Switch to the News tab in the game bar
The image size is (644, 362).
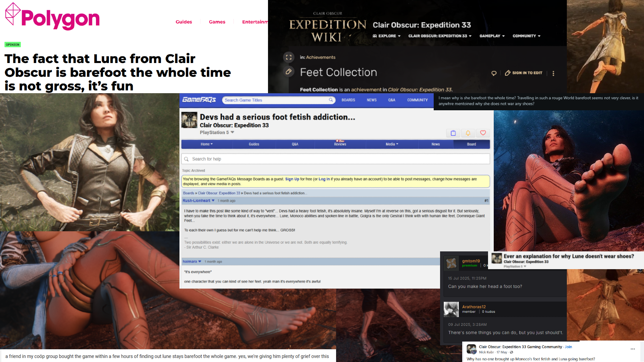[x=436, y=144]
